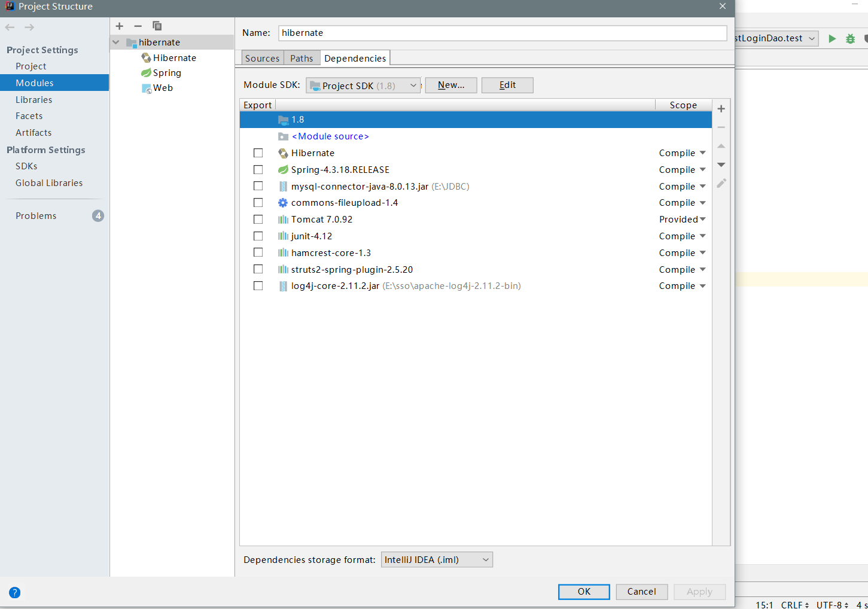This screenshot has width=868, height=609.
Task: Click the copy module icon above the tree
Action: click(157, 26)
